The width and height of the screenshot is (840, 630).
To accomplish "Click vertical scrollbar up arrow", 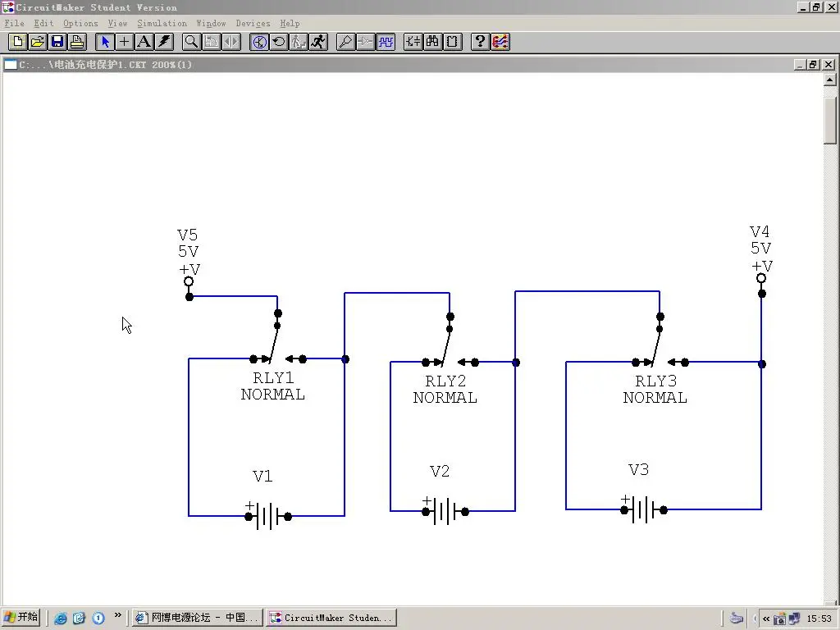I will point(830,80).
